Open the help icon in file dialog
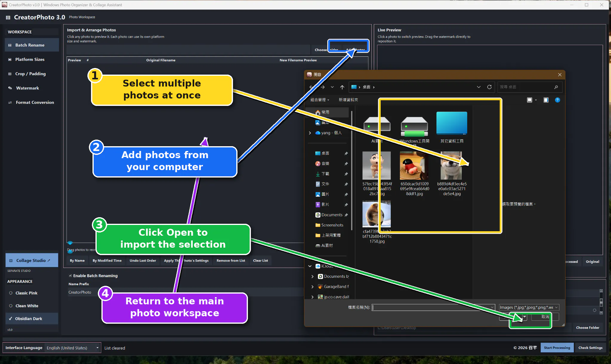611x364 pixels. [x=557, y=100]
